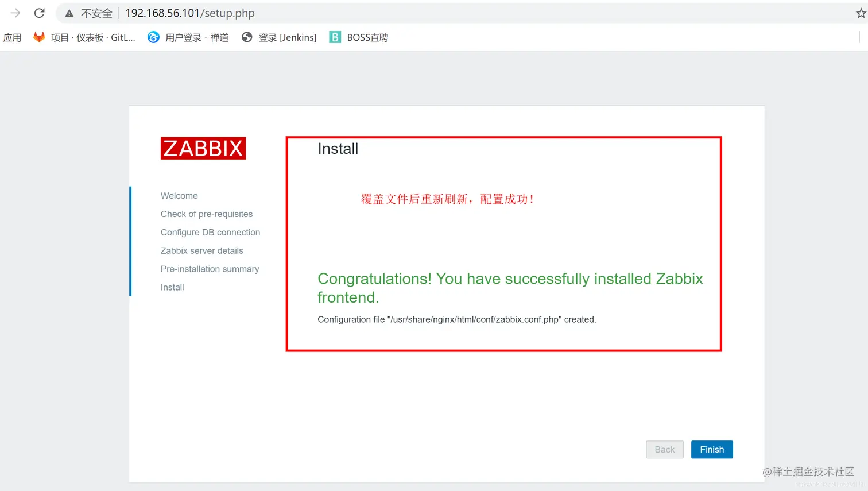Image resolution: width=868 pixels, height=491 pixels.
Task: Click the browser forward arrow
Action: pos(15,13)
